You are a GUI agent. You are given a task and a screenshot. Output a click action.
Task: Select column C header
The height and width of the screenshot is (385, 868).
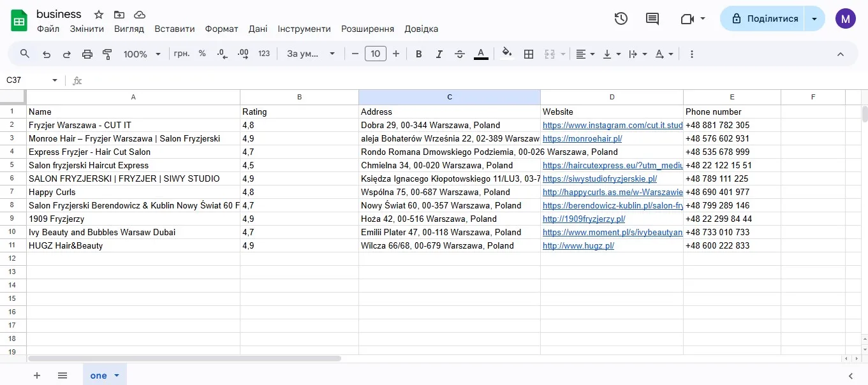[x=450, y=97]
